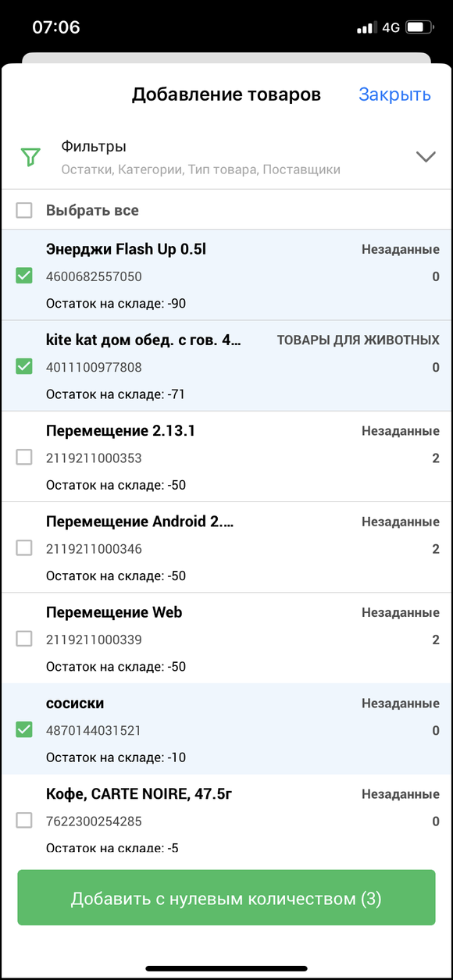Uncheck the kite kat checkbox
Image resolution: width=453 pixels, height=980 pixels.
[x=24, y=366]
